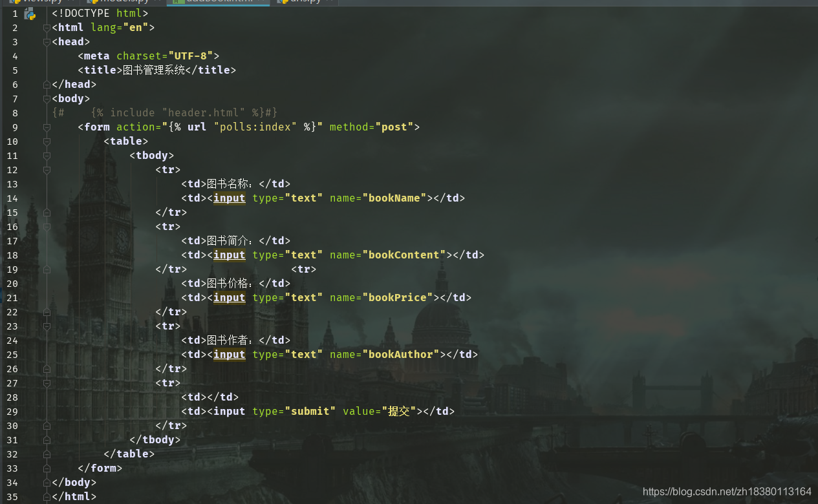
Task: Click the fold end marker at line 30
Action: click(47, 426)
